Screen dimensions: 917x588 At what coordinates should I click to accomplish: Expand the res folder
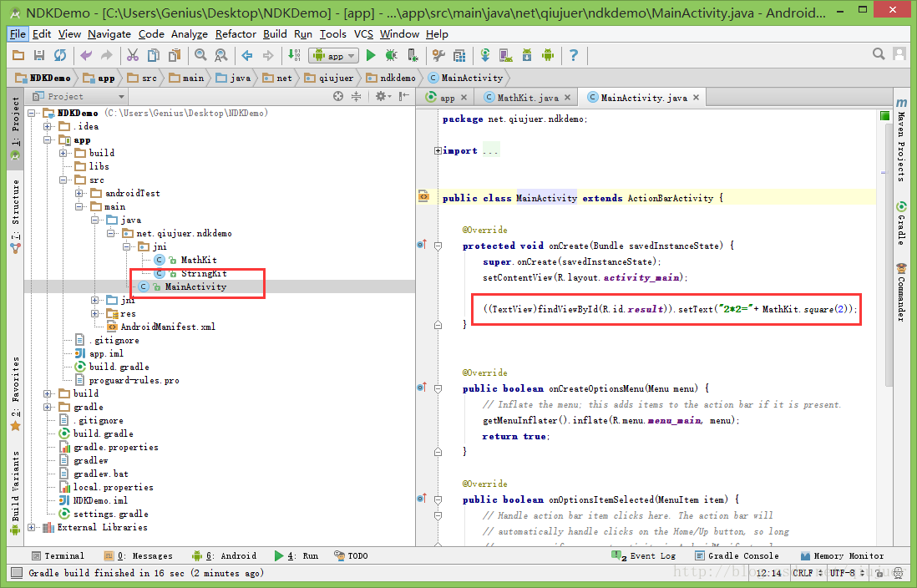[94, 313]
